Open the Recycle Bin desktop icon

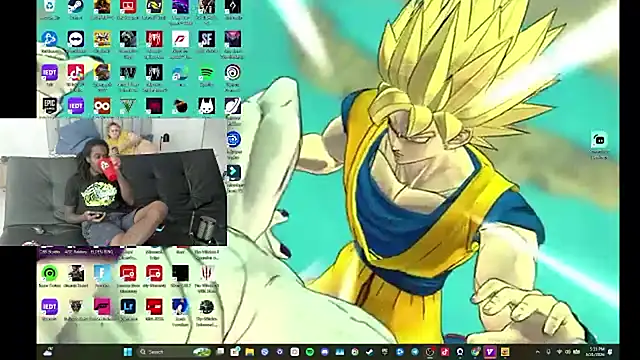[x=49, y=7]
